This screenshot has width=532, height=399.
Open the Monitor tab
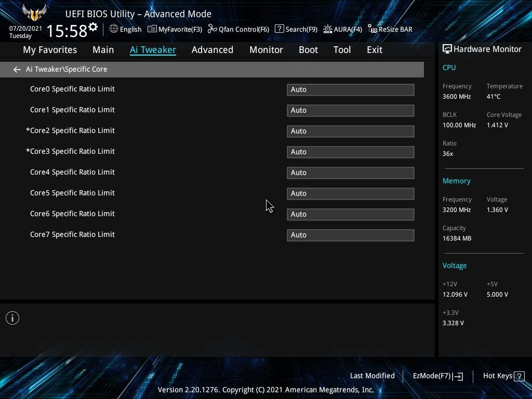click(266, 50)
